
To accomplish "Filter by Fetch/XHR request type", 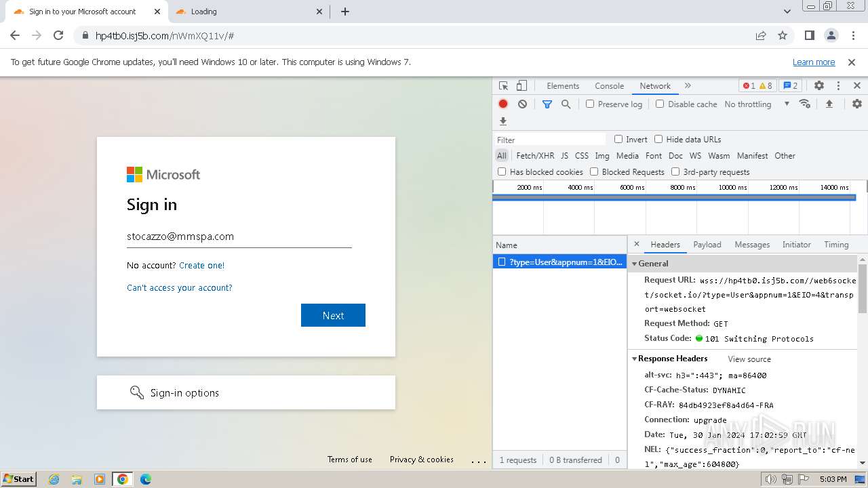I will point(535,156).
